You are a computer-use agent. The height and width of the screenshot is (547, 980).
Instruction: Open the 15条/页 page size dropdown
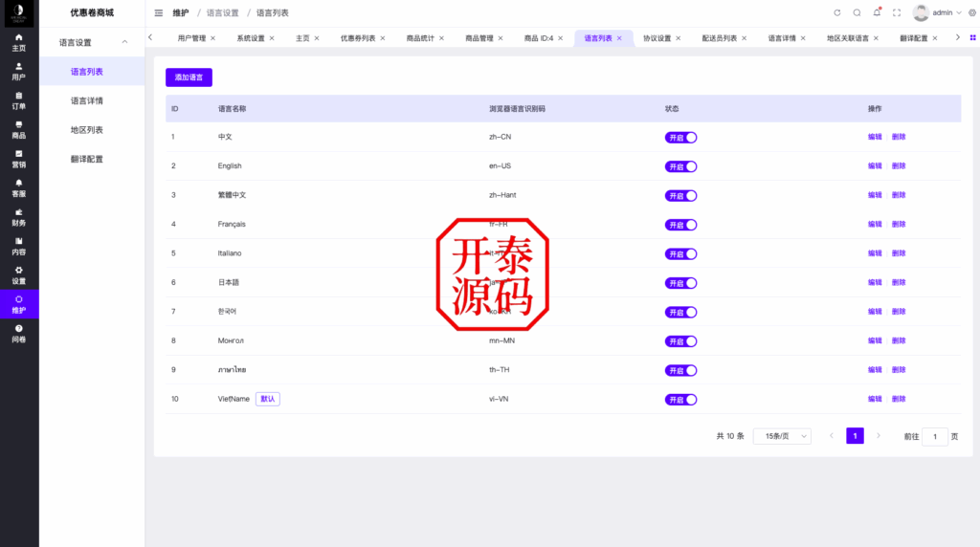[x=782, y=436]
